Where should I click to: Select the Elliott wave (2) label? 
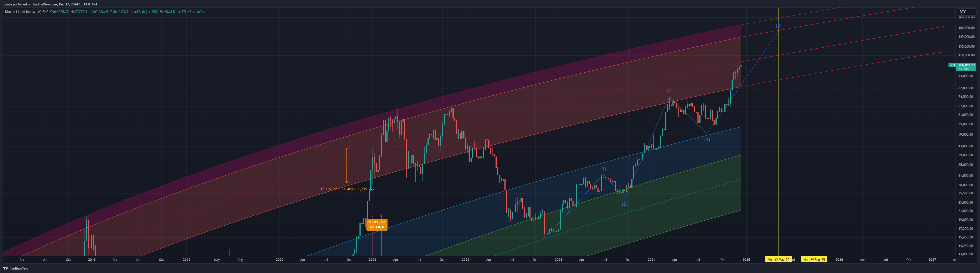pyautogui.click(x=624, y=204)
